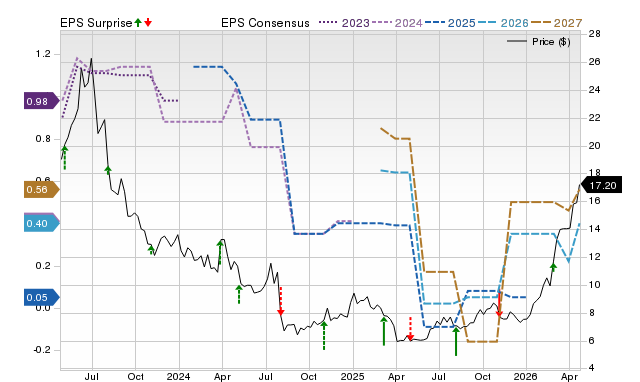Image resolution: width=640 pixels, height=382 pixels.
Task: Toggle the 2024 consensus legend entry above the chart
Action: point(397,23)
